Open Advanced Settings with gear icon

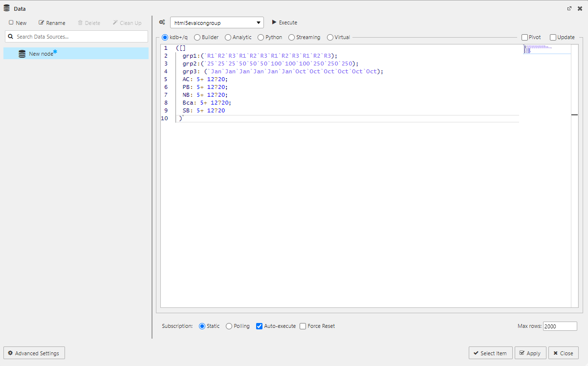coord(34,353)
